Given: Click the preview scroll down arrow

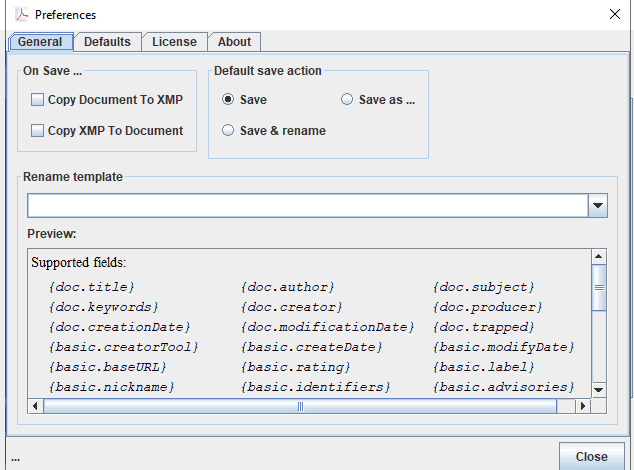Looking at the screenshot, I should click(x=598, y=389).
